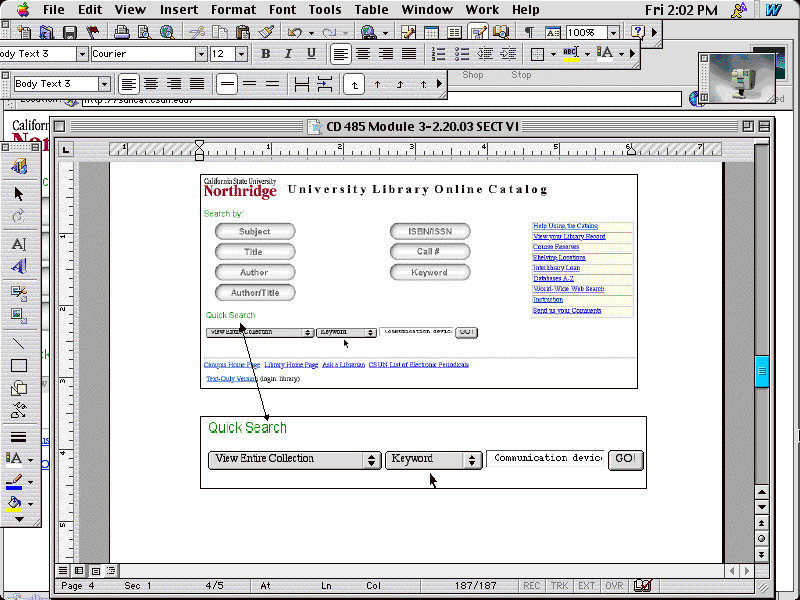The height and width of the screenshot is (600, 800).
Task: Click the Cut scissors icon
Action: [x=196, y=32]
